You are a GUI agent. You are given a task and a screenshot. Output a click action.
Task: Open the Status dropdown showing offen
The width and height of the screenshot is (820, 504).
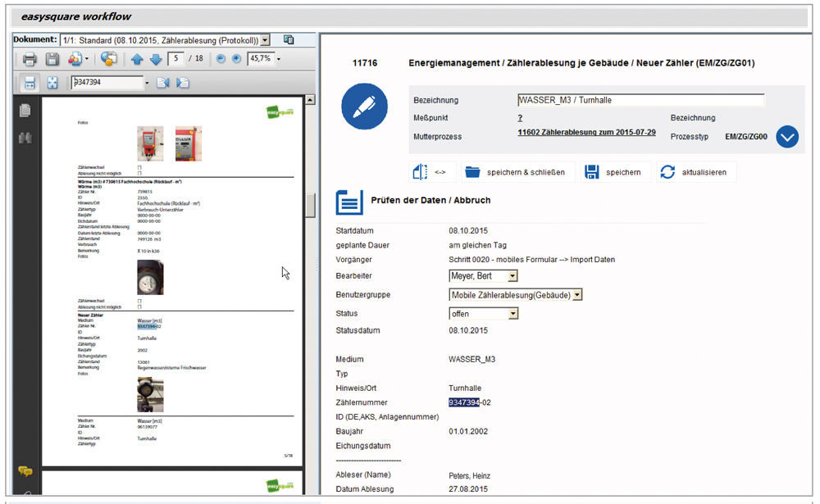(512, 314)
